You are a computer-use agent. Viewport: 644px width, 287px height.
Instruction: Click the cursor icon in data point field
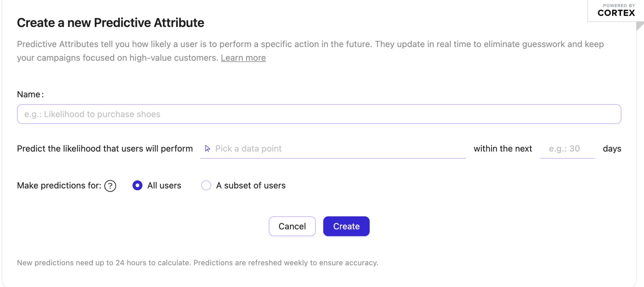tap(208, 149)
